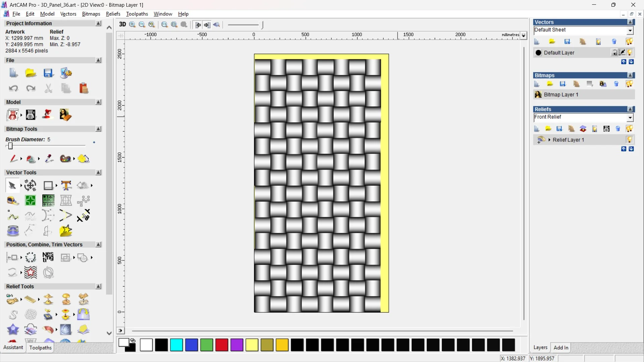This screenshot has height=362, width=644.
Task: Click the Create Text tool
Action: point(66,185)
